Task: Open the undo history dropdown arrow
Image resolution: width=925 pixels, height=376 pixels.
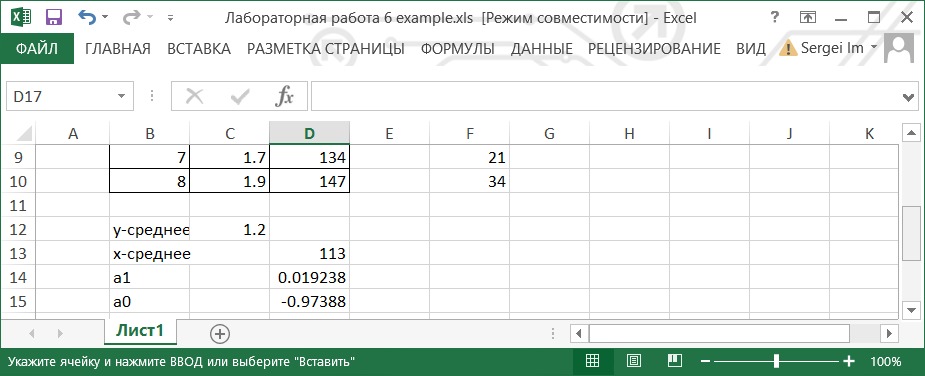Action: [x=105, y=18]
